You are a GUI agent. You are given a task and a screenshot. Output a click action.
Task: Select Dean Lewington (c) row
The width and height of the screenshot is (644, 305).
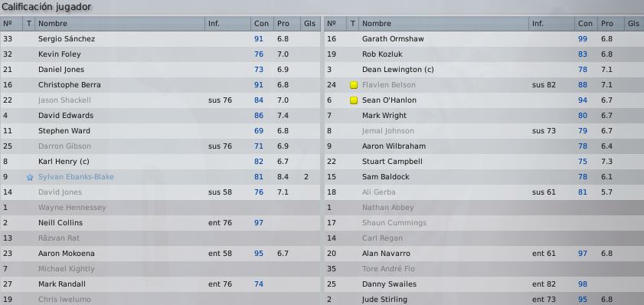tap(484, 70)
